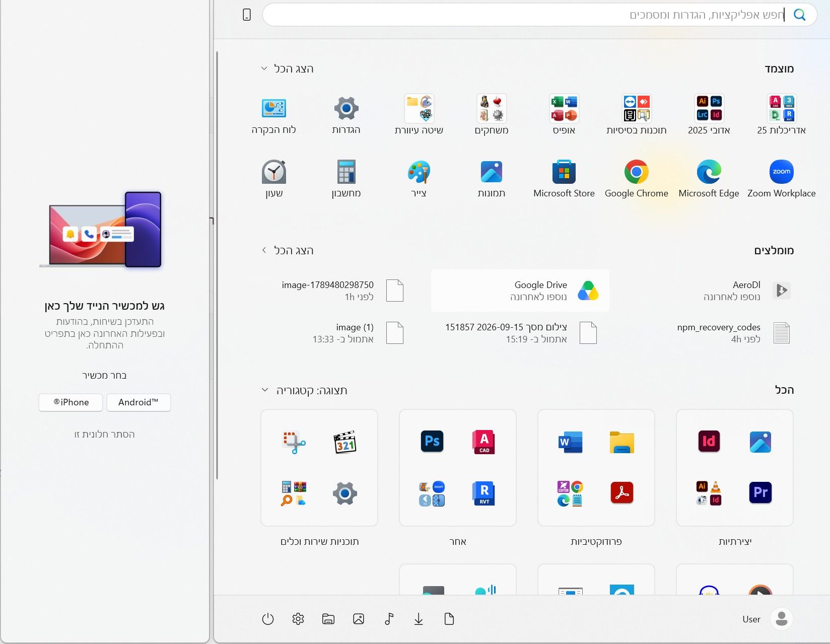Click the search magnifier icon
This screenshot has width=830, height=644.
(x=799, y=15)
